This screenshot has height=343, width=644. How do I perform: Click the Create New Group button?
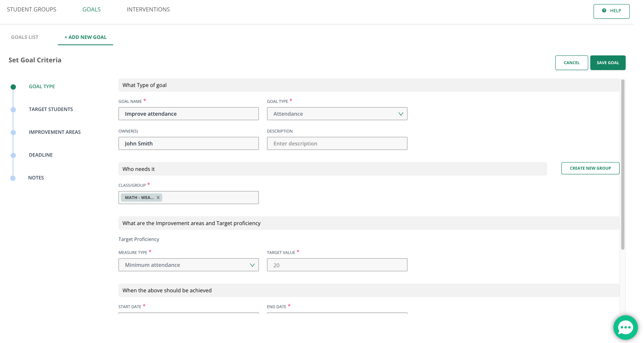click(x=590, y=168)
